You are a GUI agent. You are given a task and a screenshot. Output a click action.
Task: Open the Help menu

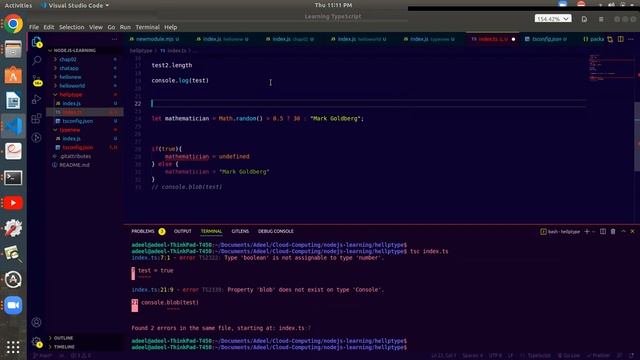[171, 27]
